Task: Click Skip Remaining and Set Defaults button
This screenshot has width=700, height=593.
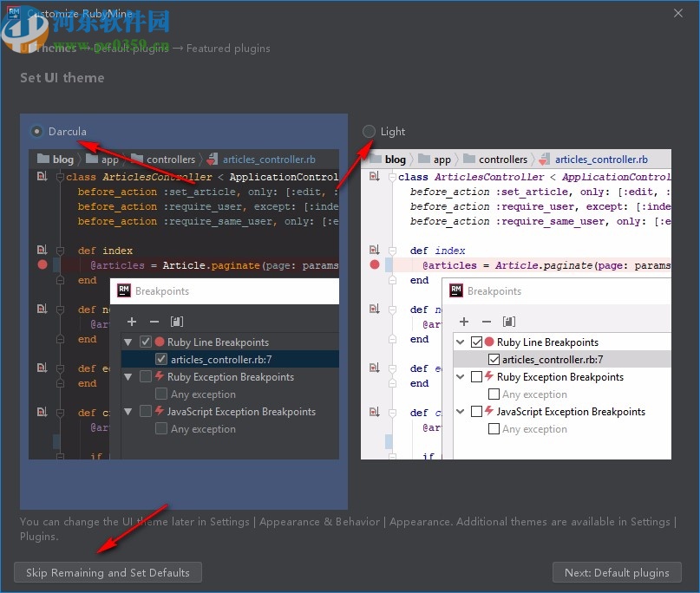Action: [x=108, y=572]
